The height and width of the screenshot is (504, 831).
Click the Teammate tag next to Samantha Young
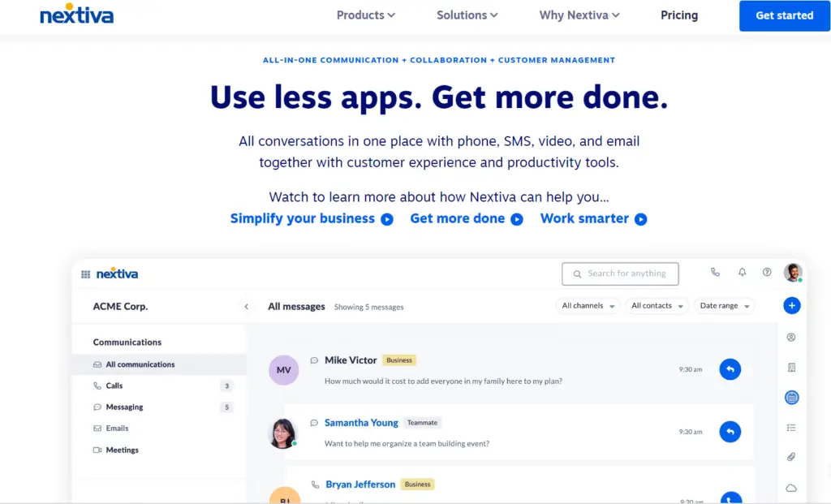(x=422, y=423)
